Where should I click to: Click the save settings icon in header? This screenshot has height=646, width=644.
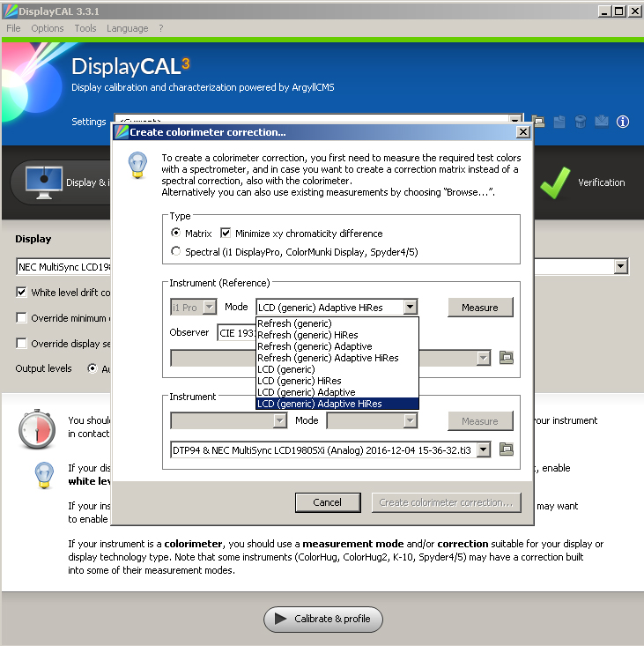coord(559,122)
